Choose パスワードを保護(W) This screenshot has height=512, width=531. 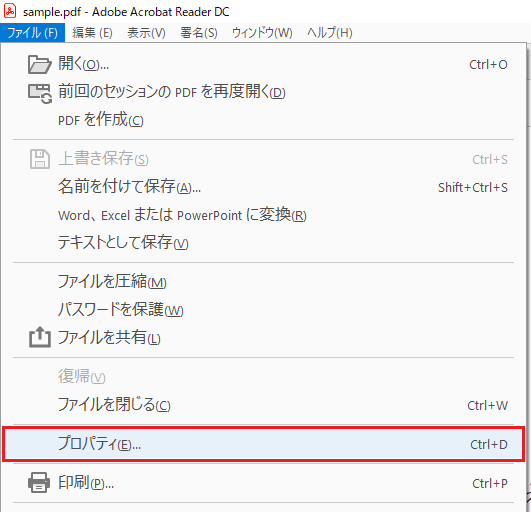pos(263,310)
